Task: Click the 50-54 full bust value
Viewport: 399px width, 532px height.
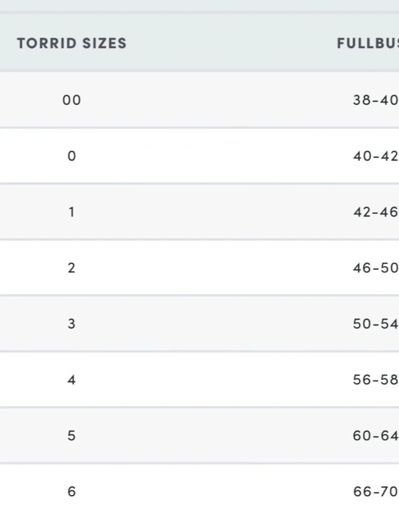Action: pos(375,323)
